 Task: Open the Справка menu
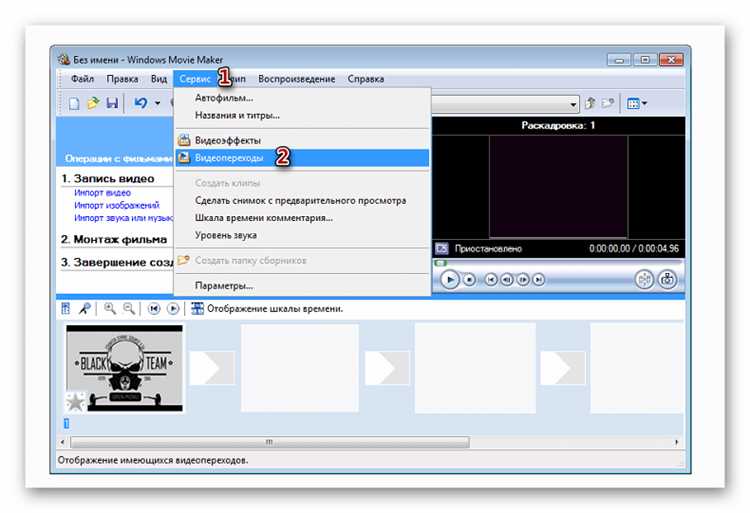pos(366,79)
